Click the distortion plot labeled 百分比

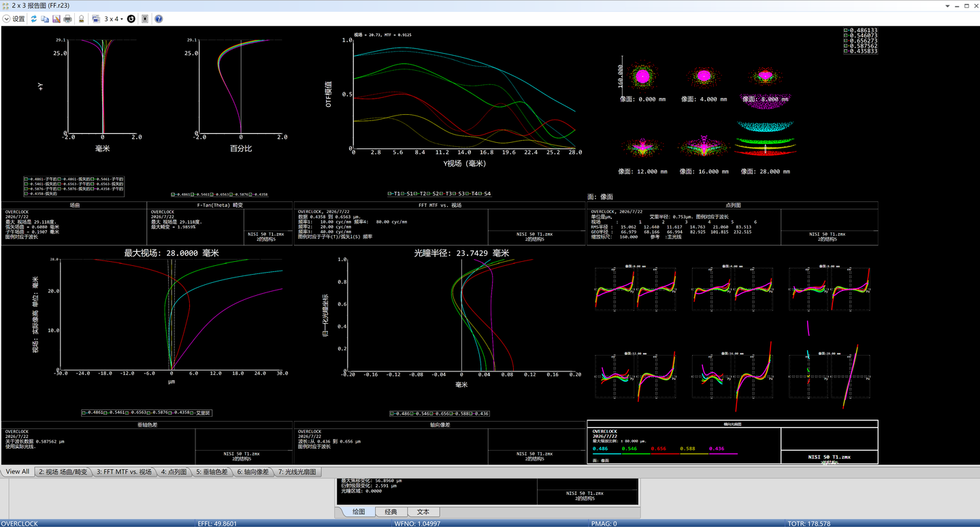[241, 86]
